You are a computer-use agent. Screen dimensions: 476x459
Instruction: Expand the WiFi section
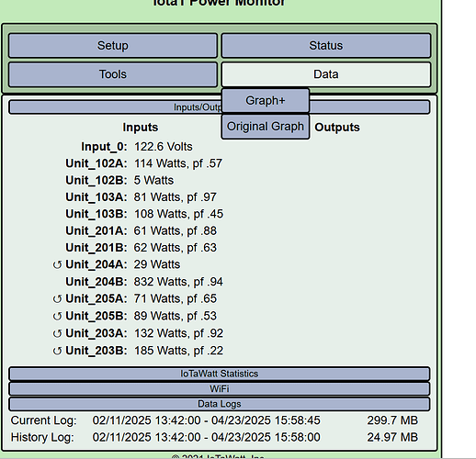pos(220,388)
